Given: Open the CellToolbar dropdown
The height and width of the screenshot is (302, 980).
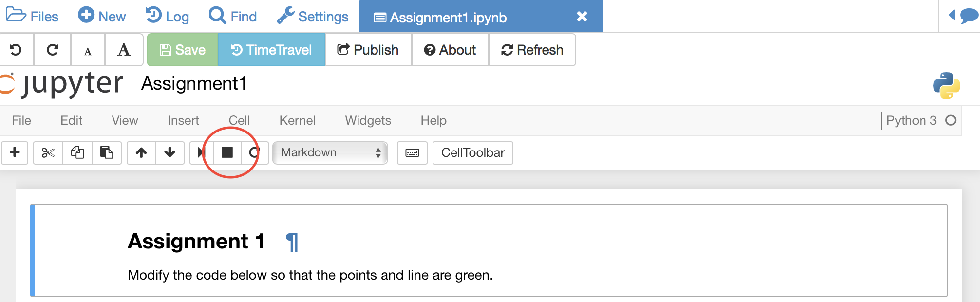Looking at the screenshot, I should [x=472, y=153].
